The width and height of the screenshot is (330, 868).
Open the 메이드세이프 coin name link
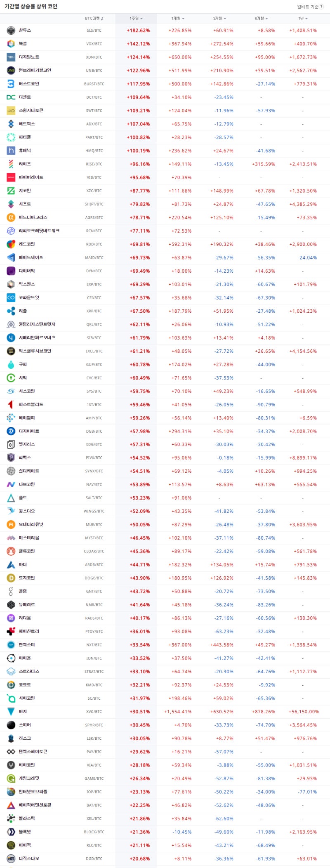pyautogui.click(x=31, y=257)
